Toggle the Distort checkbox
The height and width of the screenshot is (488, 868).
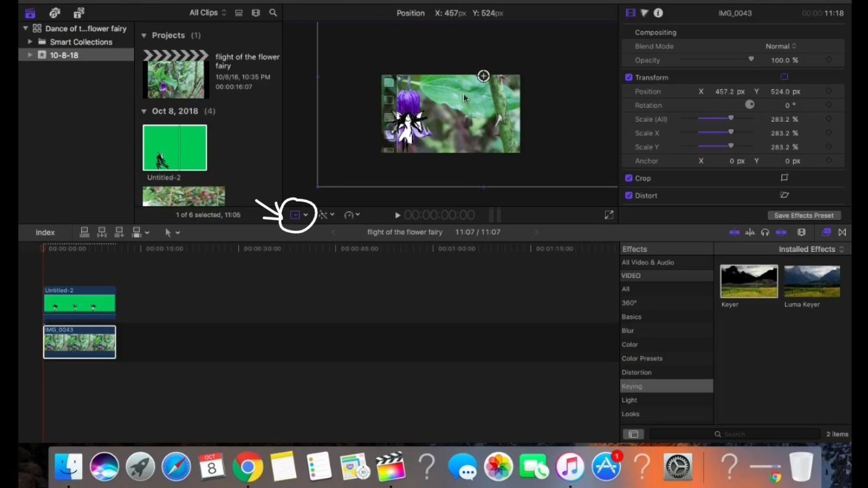(x=629, y=195)
